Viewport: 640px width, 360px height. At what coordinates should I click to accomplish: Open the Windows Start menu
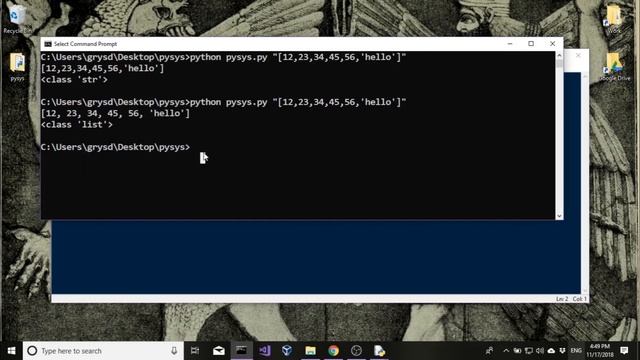11,351
